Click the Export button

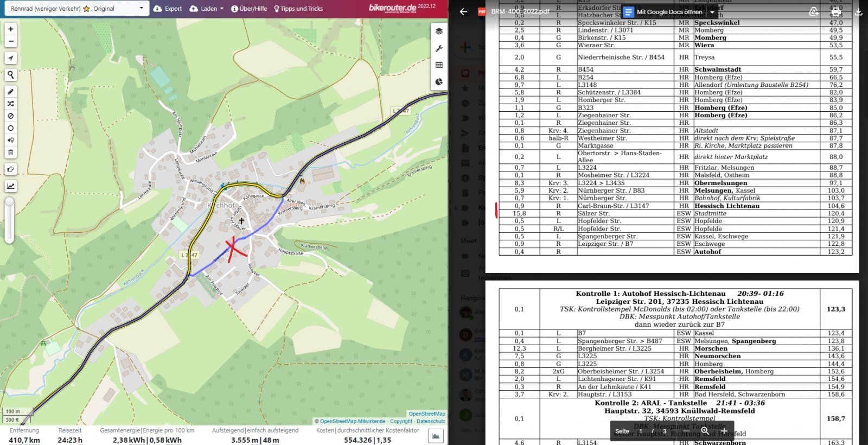pyautogui.click(x=168, y=9)
